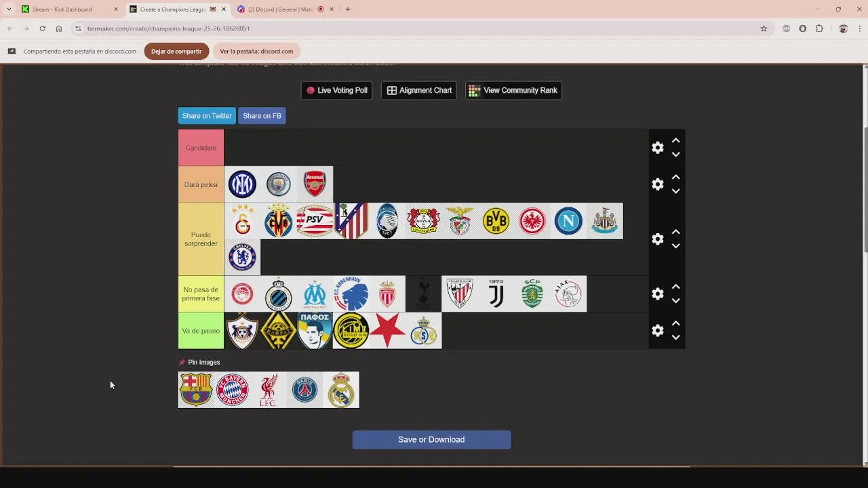Open settings gear for Candidato row
The width and height of the screenshot is (868, 488).
click(658, 148)
